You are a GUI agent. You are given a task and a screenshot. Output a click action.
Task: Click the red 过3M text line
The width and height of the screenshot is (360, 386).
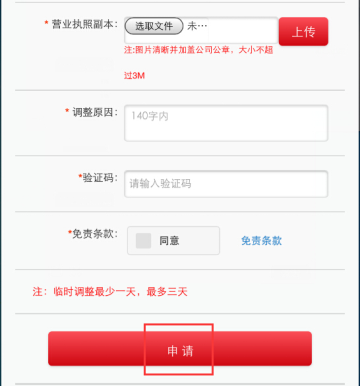[x=134, y=75]
